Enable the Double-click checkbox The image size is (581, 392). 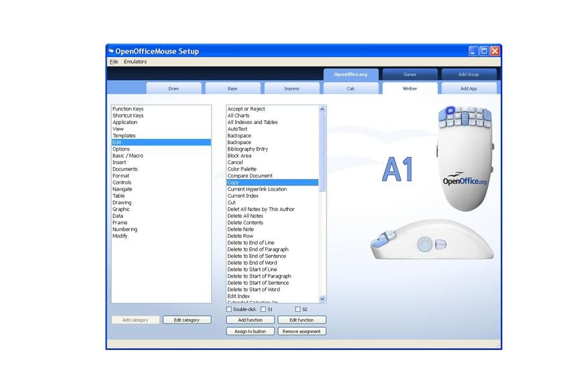[229, 309]
